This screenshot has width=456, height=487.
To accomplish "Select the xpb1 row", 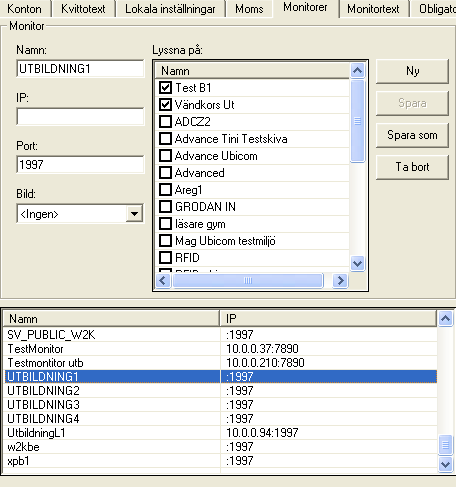I will [221, 461].
